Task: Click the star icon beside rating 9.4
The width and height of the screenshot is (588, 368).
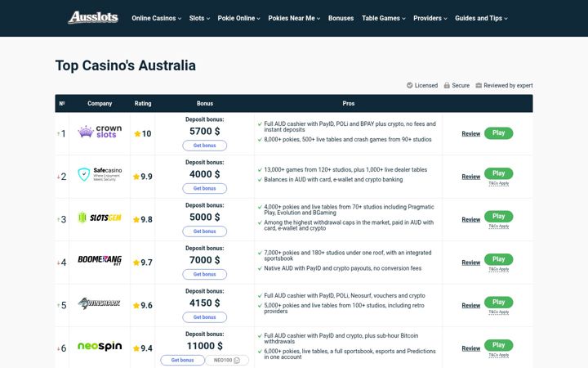Action: (x=136, y=348)
